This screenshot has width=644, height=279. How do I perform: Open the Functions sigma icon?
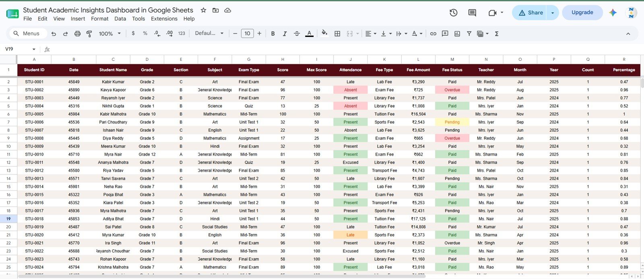[497, 34]
